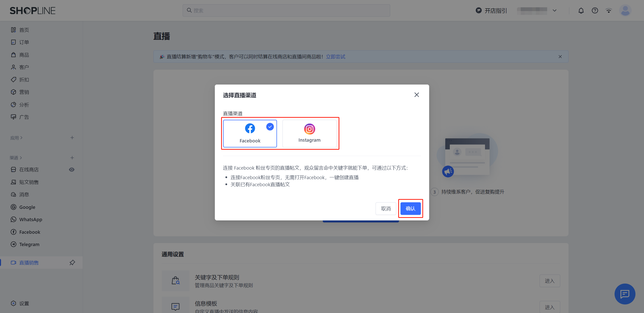The height and width of the screenshot is (313, 644).
Task: Click the 关键字及下单规则 shopping bag icon
Action: 176,281
